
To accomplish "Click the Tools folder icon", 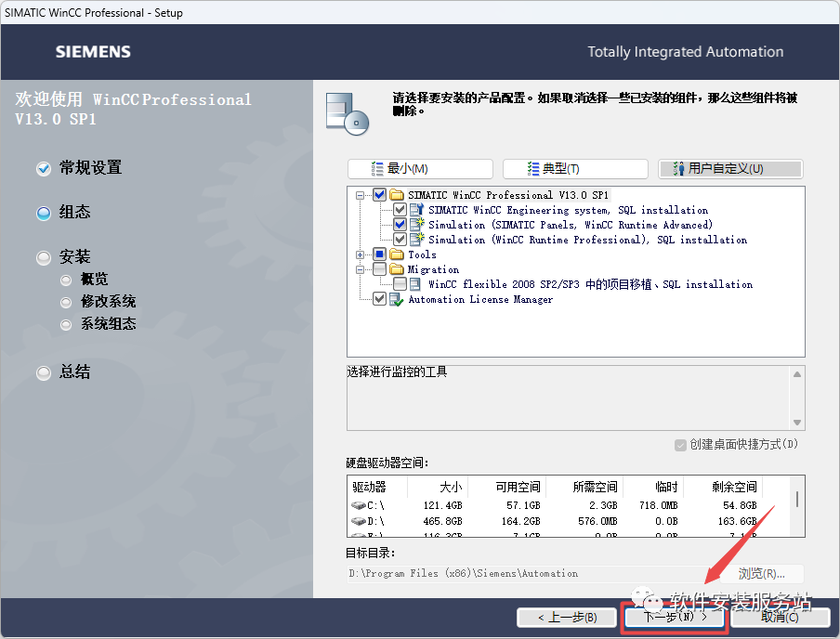I will pos(397,254).
